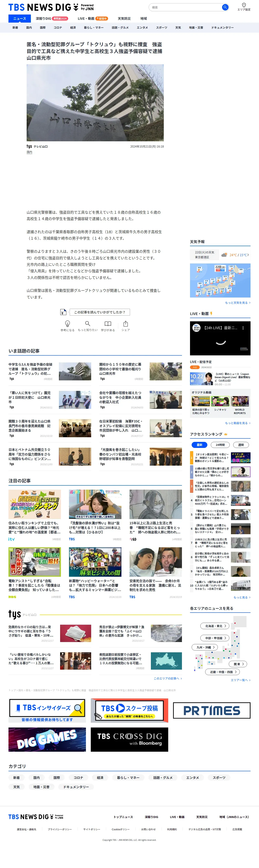Image resolution: width=259 pixels, height=868 pixels.
Task: Click the TBS NEWS DIG header logo
Action: (51, 7)
